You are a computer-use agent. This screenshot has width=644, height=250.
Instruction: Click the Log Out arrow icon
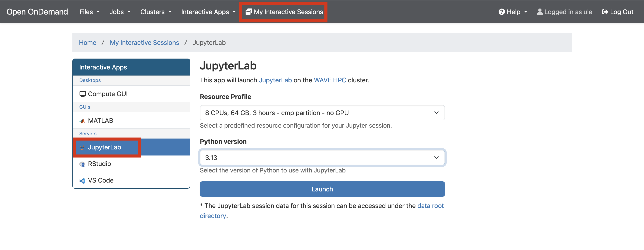coord(605,12)
